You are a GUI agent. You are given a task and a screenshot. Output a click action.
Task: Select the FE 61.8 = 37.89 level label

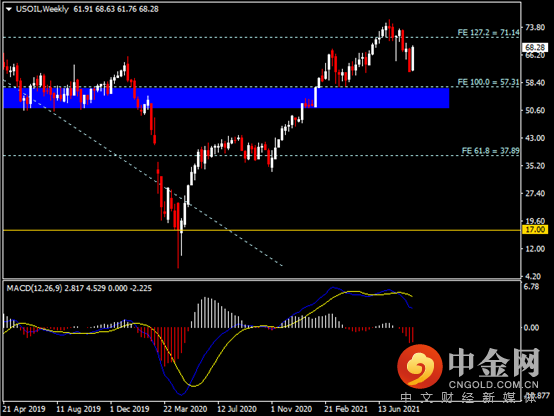[x=490, y=151]
